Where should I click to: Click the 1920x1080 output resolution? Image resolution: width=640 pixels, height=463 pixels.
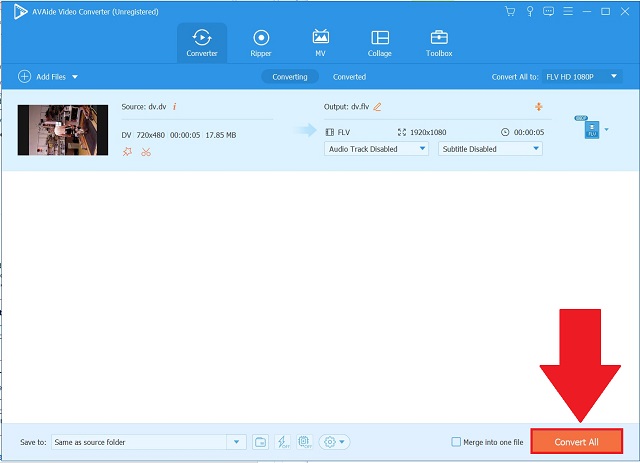[x=428, y=132]
